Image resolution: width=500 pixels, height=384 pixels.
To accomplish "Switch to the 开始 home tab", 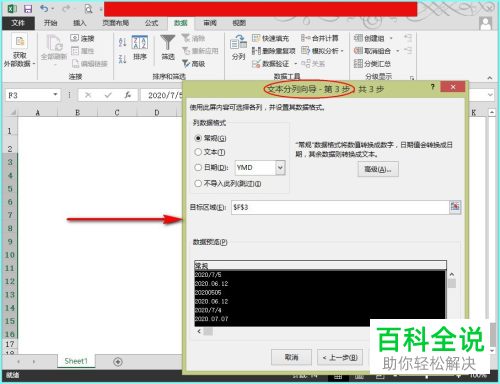I will pyautogui.click(x=50, y=23).
